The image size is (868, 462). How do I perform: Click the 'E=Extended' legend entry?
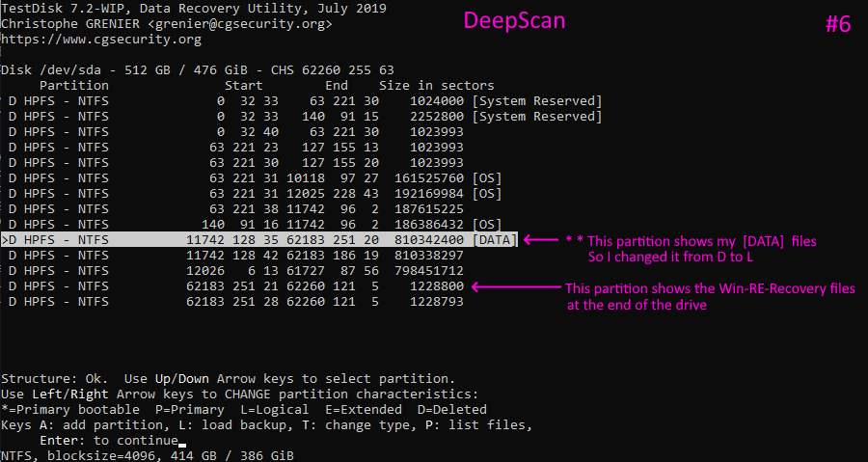364,410
